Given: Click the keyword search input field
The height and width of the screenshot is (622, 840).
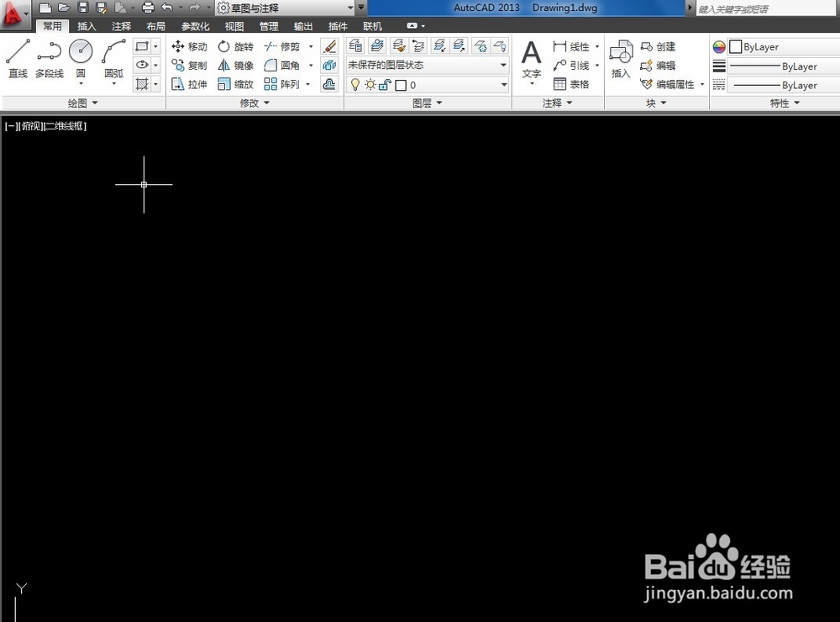Looking at the screenshot, I should (768, 8).
